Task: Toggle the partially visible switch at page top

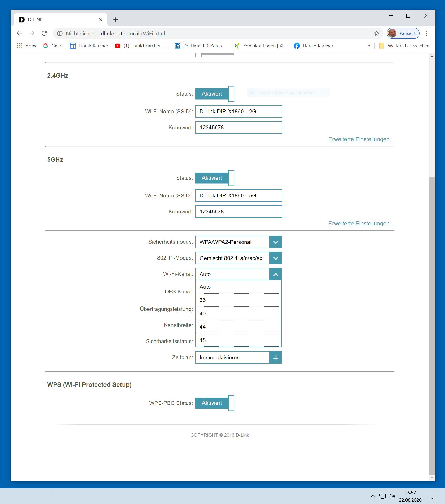Action: (215, 55)
